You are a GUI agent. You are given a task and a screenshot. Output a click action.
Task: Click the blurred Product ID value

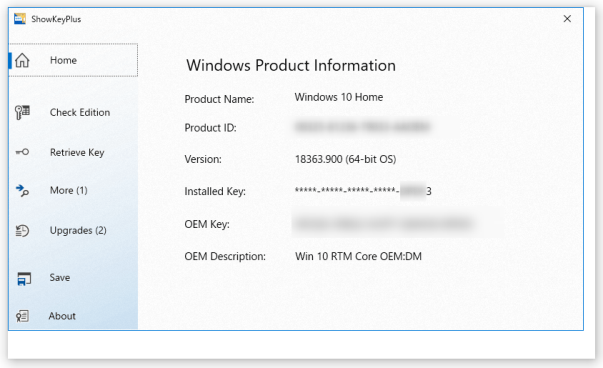pos(362,127)
